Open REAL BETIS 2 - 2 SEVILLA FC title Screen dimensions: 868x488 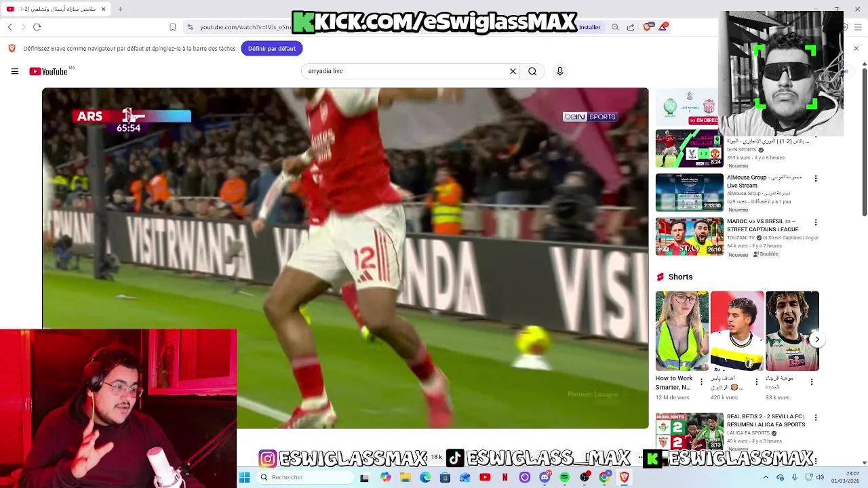(x=766, y=420)
